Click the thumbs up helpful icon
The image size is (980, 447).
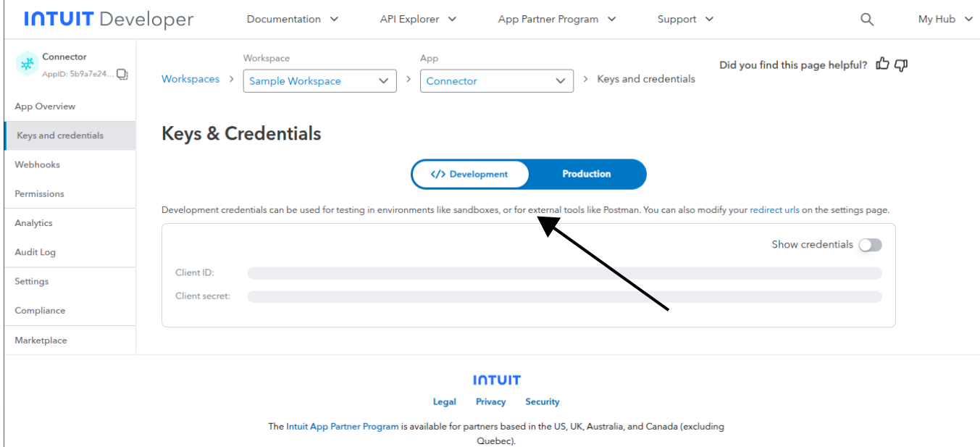[882, 64]
